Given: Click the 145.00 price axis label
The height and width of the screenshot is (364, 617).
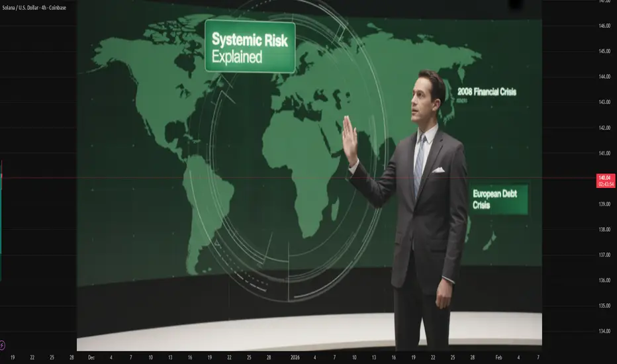Looking at the screenshot, I should (x=604, y=51).
